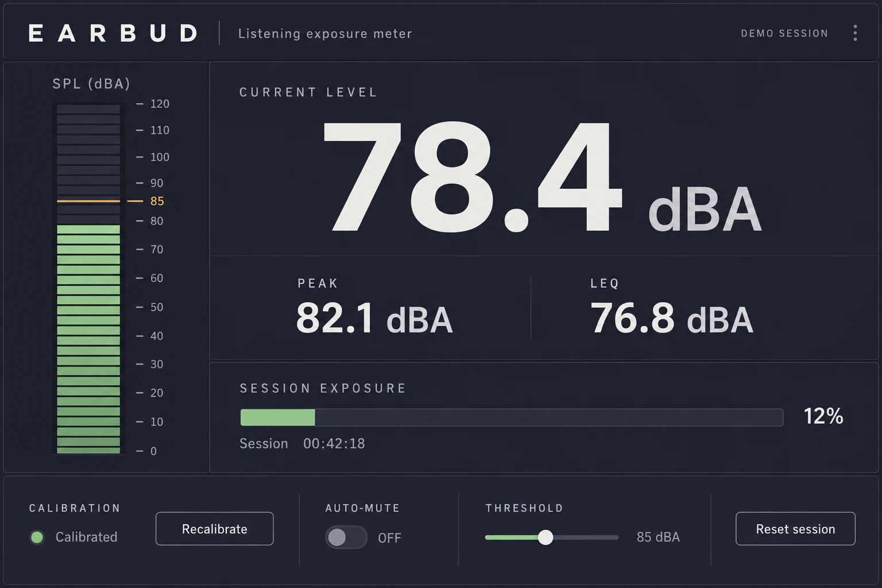Click the Recalibrate button

[214, 529]
